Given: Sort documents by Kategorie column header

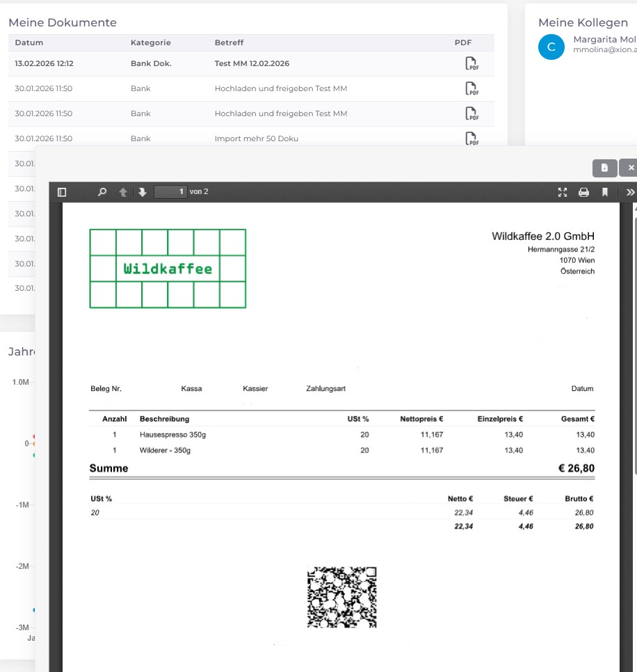Looking at the screenshot, I should tap(150, 42).
